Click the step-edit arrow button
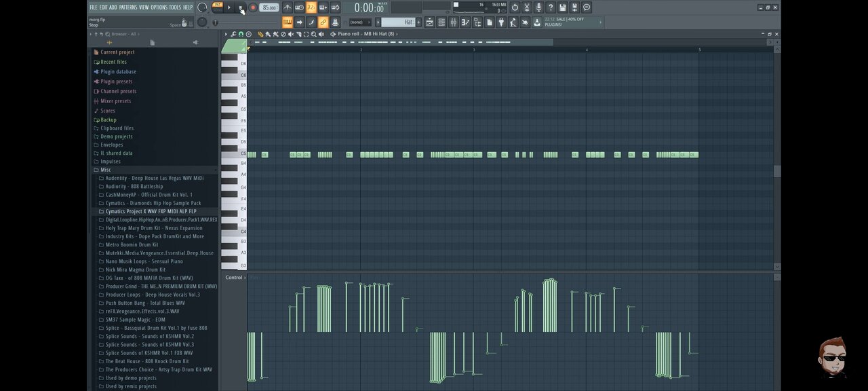868x391 pixels. point(299,22)
